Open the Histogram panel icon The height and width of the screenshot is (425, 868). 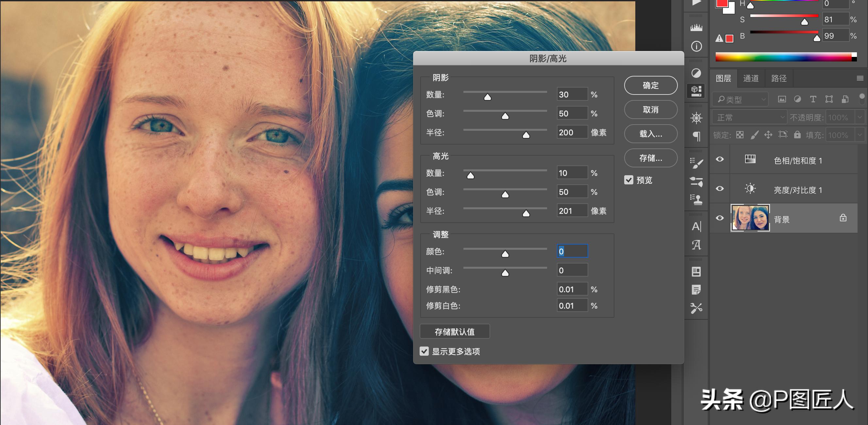696,28
